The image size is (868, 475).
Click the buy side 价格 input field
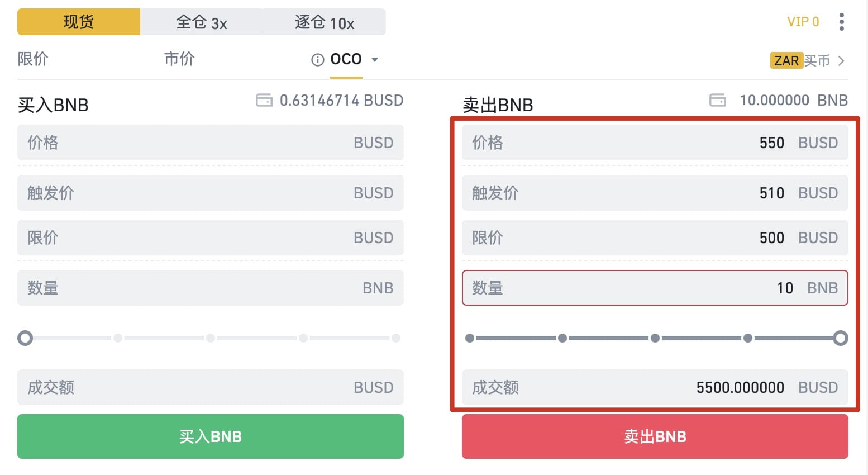pos(211,142)
